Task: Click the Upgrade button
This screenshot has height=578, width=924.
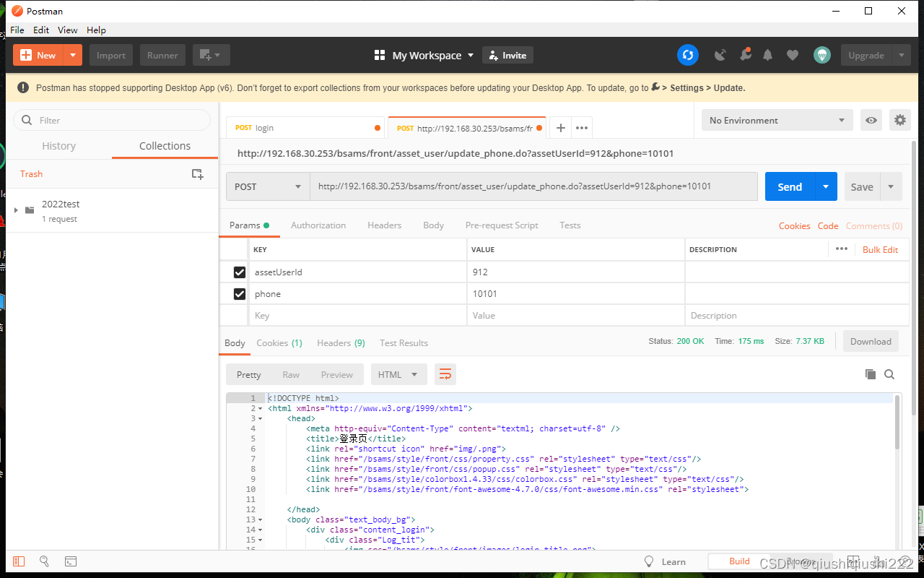Action: [x=866, y=55]
